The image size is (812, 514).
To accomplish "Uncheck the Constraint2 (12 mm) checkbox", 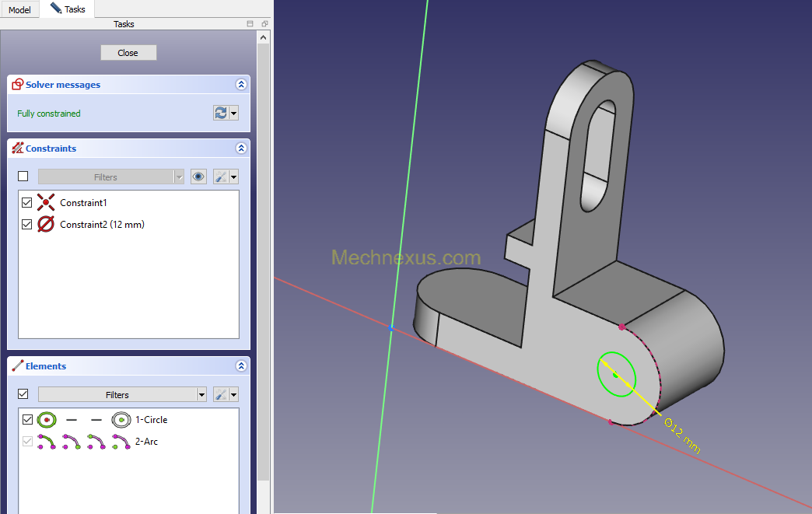I will coord(27,225).
